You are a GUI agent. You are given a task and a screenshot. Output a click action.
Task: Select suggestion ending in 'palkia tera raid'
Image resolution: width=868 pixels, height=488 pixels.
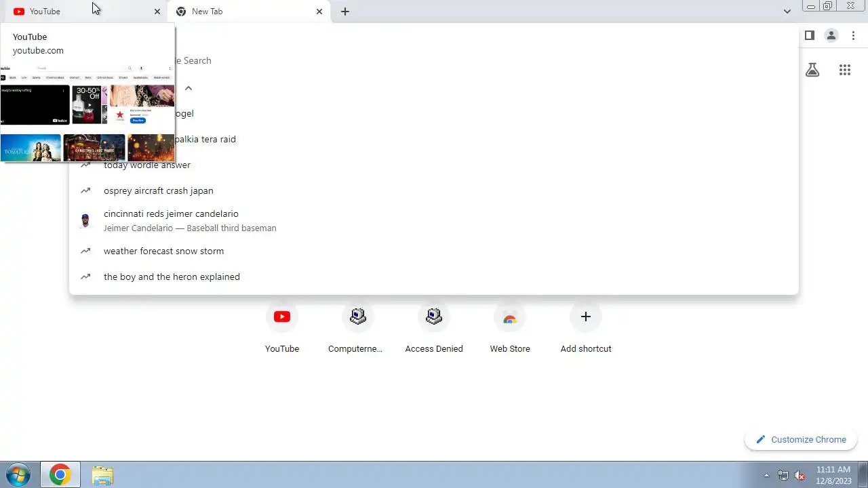(434, 139)
